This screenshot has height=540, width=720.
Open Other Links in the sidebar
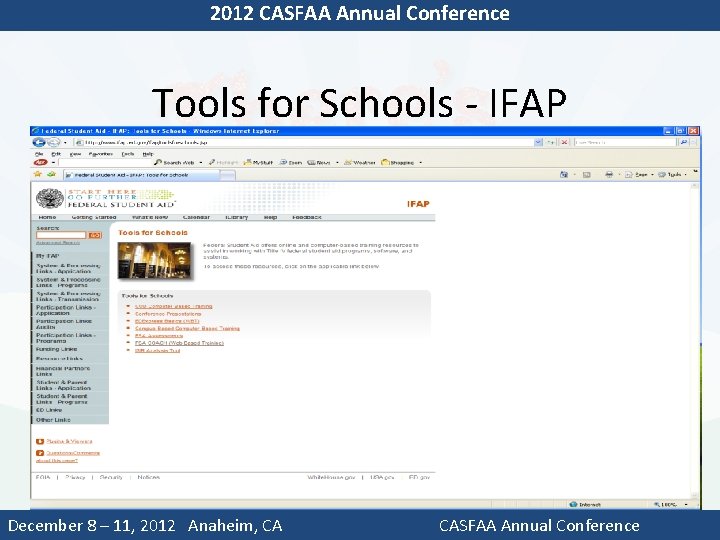click(x=53, y=420)
